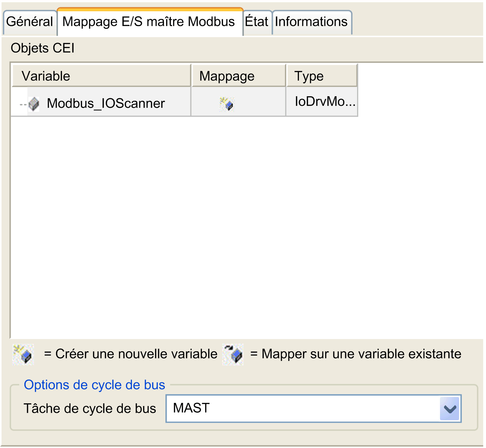Click the 'Objets CEI' section heading
The width and height of the screenshot is (486, 448).
(43, 48)
